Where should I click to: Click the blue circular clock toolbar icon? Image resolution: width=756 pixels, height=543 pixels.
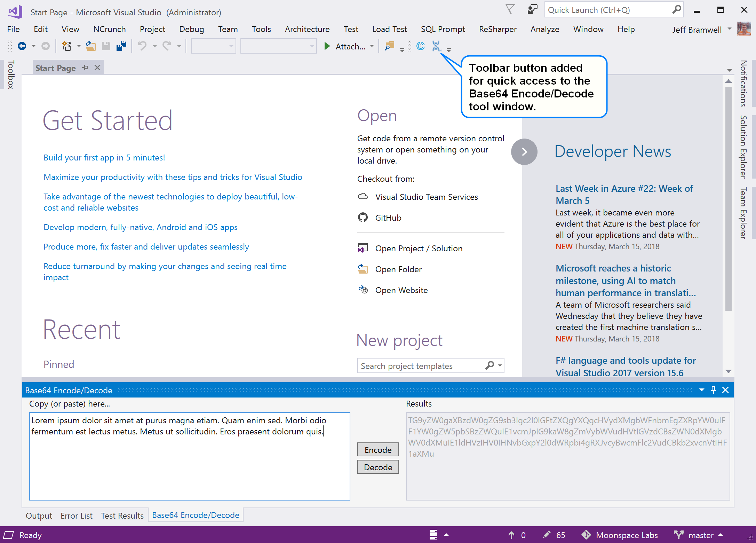click(421, 46)
